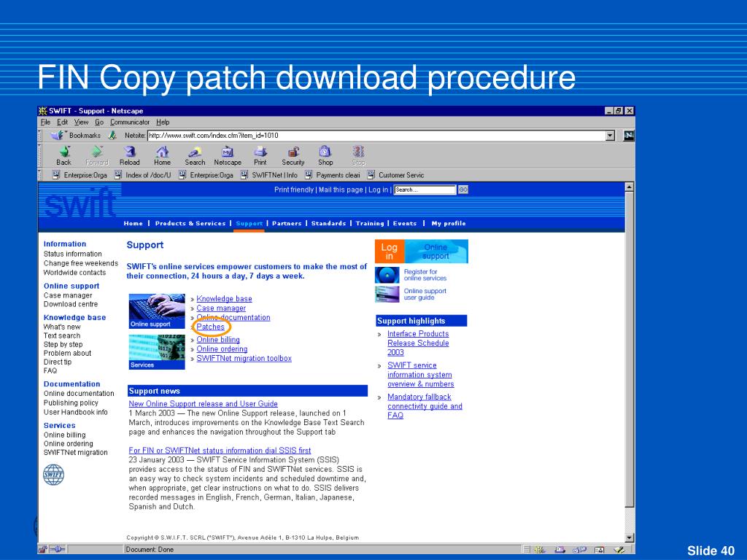Click the Print friendly link
747x560 pixels.
(x=294, y=190)
